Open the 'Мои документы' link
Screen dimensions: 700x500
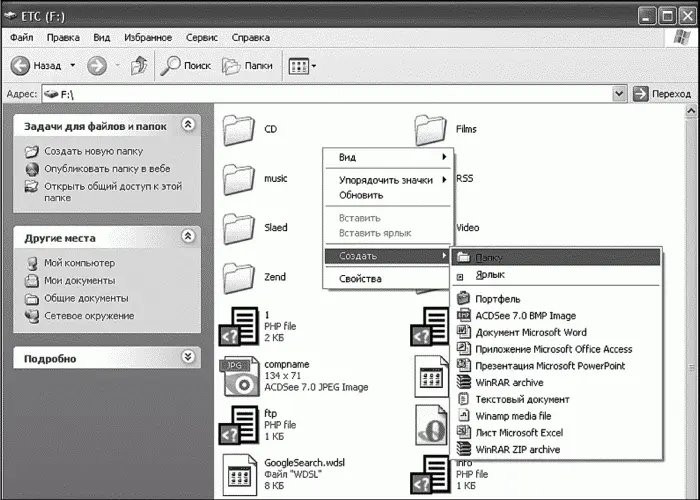[x=79, y=280]
